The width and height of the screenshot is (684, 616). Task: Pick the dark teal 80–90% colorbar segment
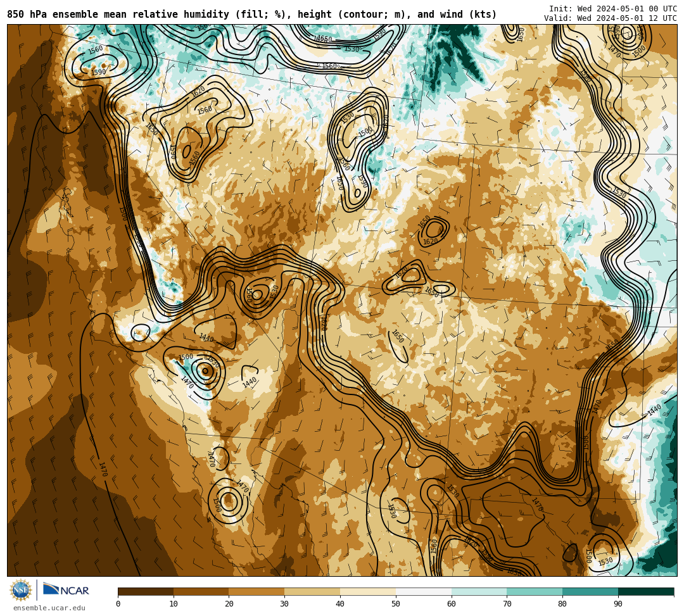(590, 591)
